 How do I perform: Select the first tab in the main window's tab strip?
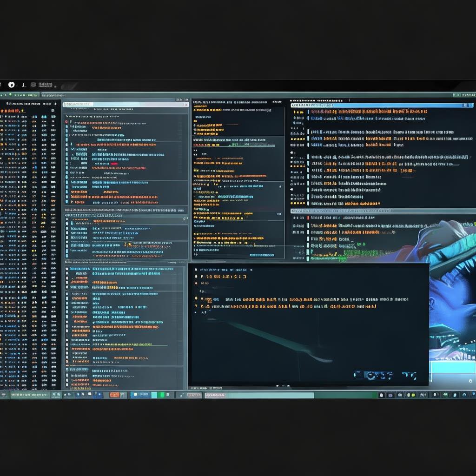coord(20,95)
